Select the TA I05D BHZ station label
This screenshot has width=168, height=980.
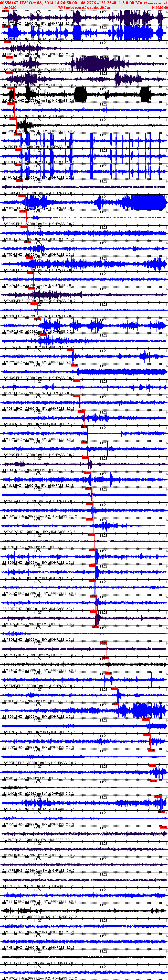pyautogui.click(x=38, y=886)
